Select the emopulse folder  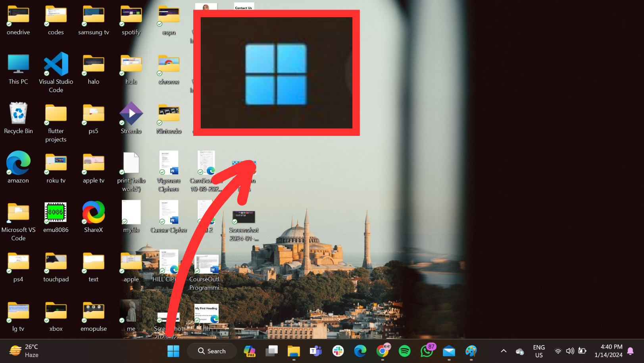[x=94, y=316]
